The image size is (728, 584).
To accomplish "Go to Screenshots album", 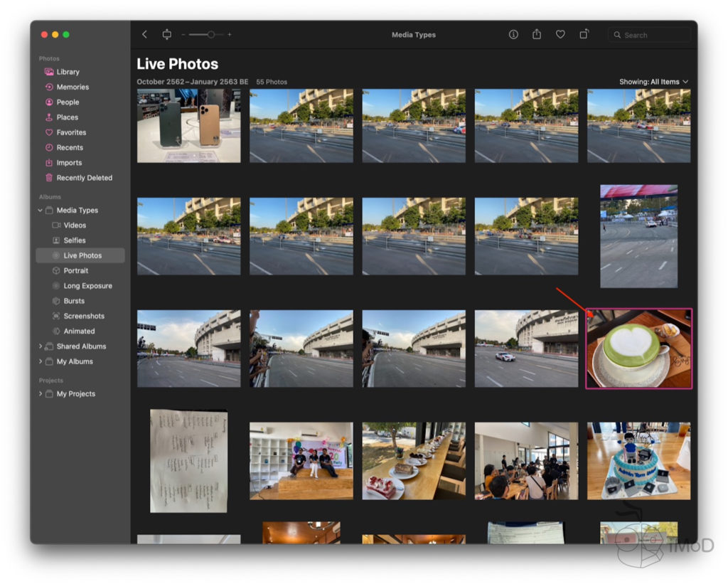I will [x=84, y=316].
